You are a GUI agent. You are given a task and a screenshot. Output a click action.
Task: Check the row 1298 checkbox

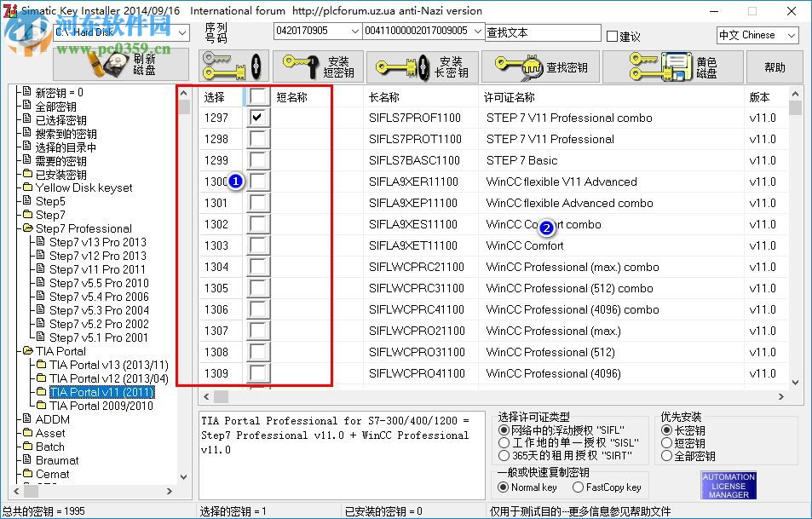coord(257,139)
